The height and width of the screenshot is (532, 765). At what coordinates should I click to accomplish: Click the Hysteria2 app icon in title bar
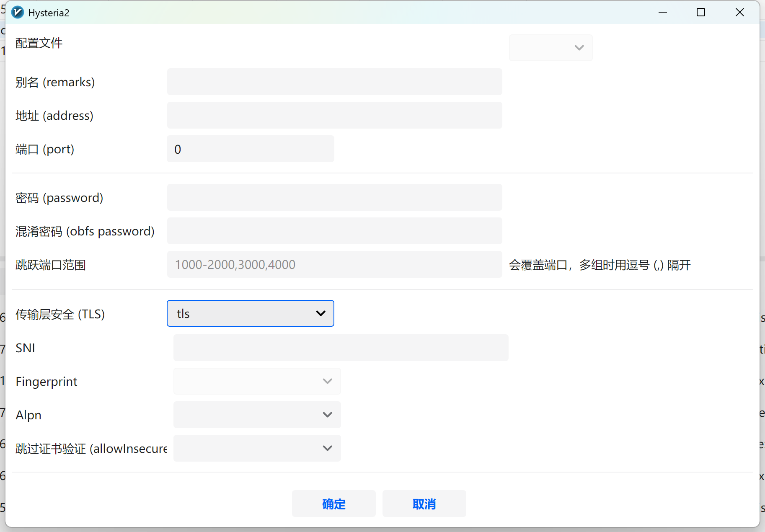pyautogui.click(x=18, y=13)
